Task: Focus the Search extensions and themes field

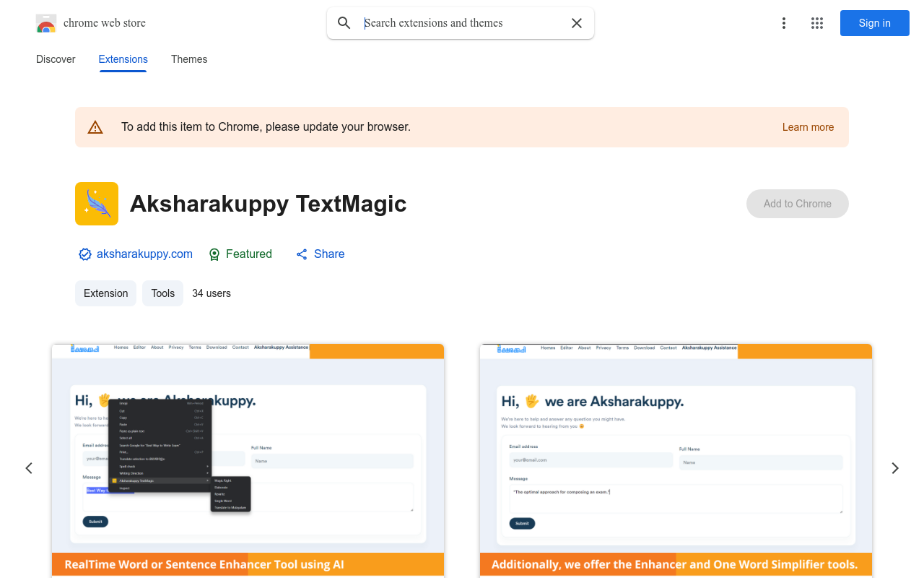Action: [462, 23]
